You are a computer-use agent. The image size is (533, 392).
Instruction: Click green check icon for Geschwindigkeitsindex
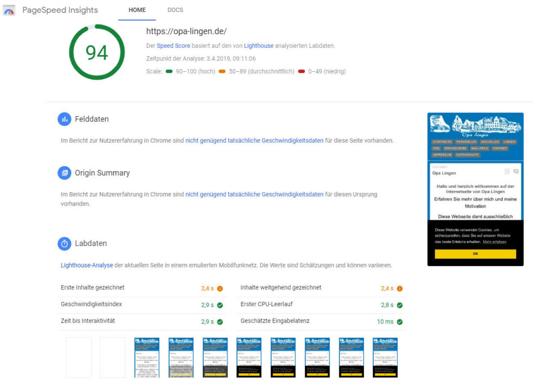220,305
